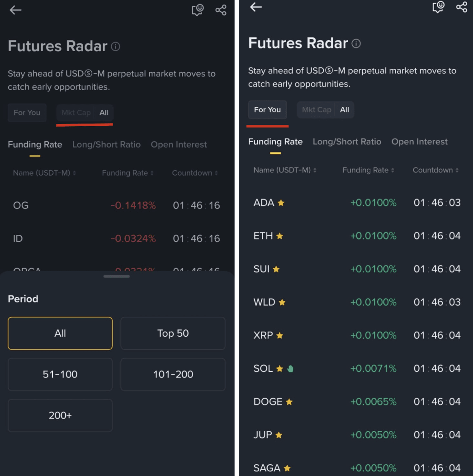The image size is (473, 476).
Task: Choose the Top 50 period option
Action: click(173, 333)
